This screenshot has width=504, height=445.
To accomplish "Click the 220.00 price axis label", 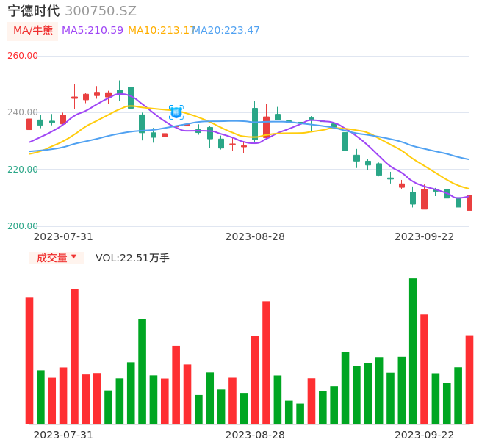I will pyautogui.click(x=23, y=169).
